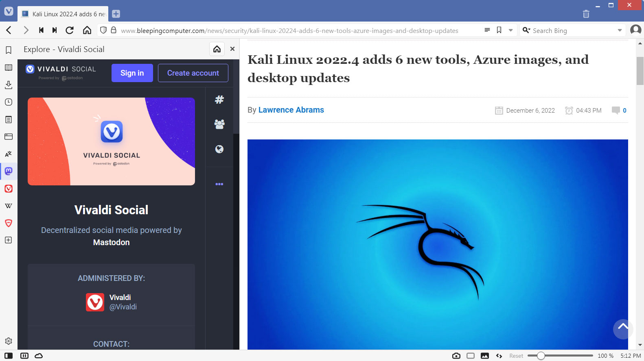Open search engine selector icon
The height and width of the screenshot is (361, 644).
[x=526, y=30]
